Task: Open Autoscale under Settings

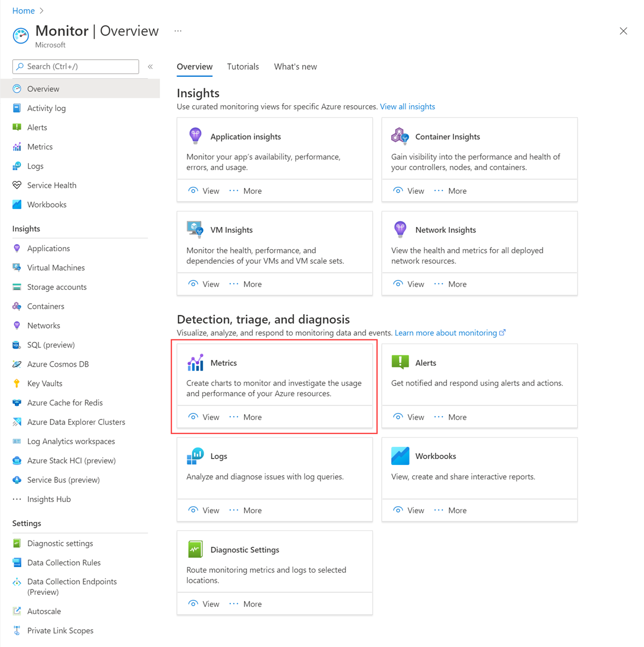Action: coord(44,611)
